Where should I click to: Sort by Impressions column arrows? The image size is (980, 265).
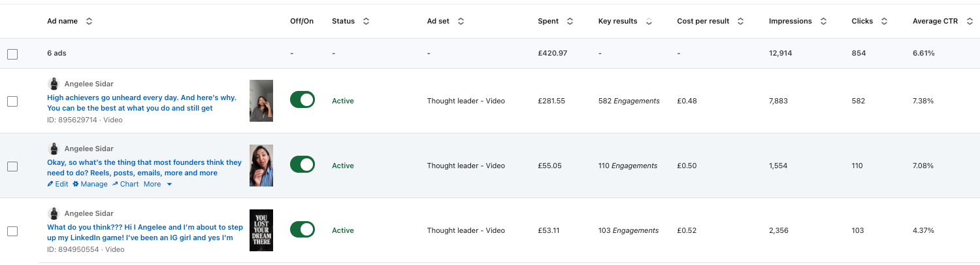823,21
